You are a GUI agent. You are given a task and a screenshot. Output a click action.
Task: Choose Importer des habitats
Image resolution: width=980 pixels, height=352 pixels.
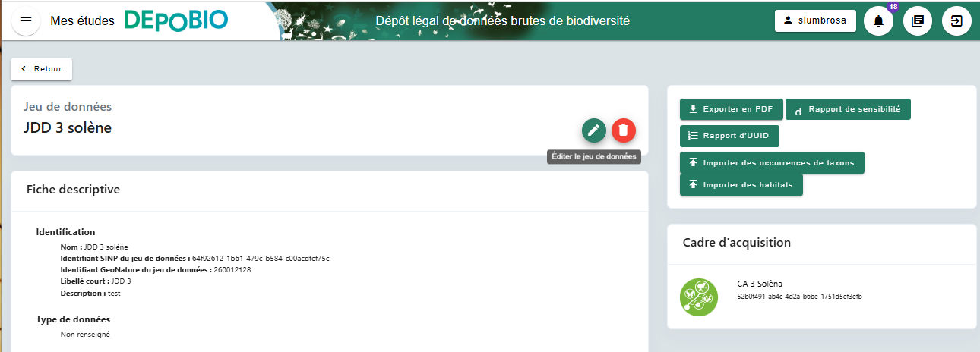click(741, 185)
